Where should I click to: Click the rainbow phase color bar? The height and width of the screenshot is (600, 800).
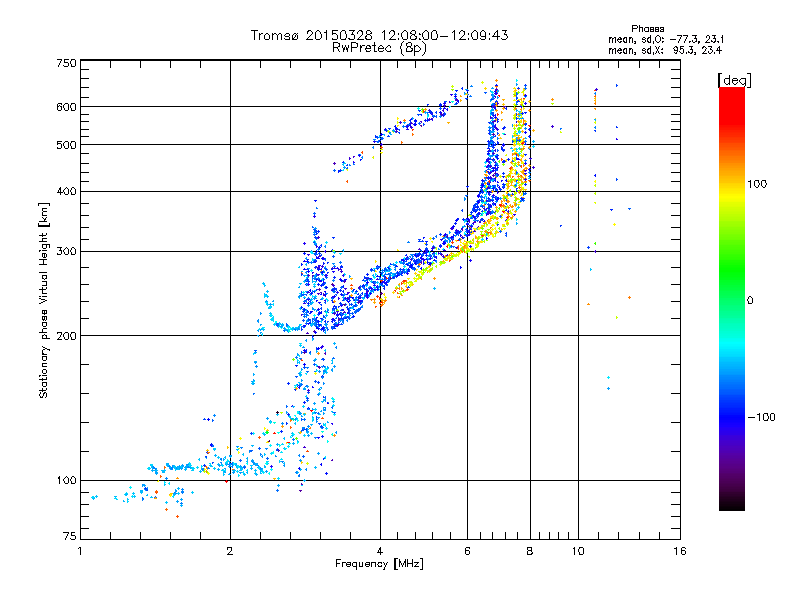click(732, 299)
